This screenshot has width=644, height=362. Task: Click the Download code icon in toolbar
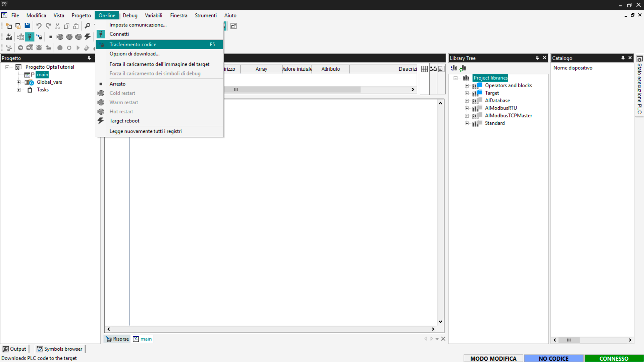(x=39, y=37)
